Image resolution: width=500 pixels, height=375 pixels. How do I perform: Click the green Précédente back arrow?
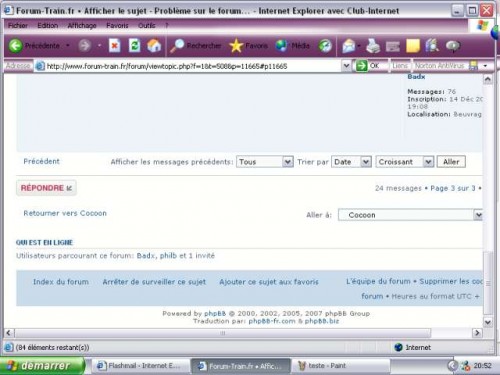(x=15, y=46)
